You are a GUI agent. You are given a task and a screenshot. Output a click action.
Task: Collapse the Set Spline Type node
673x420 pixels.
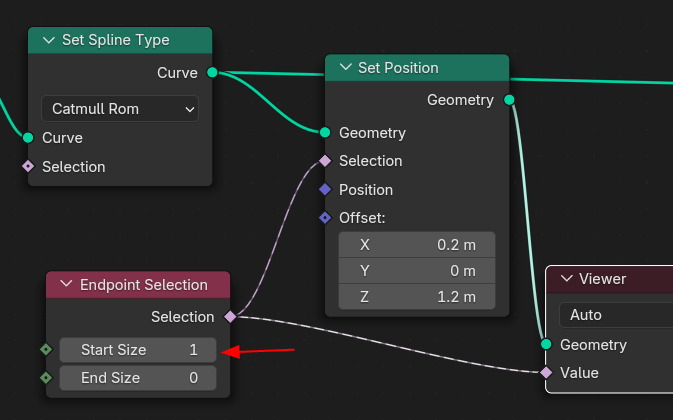coord(49,40)
